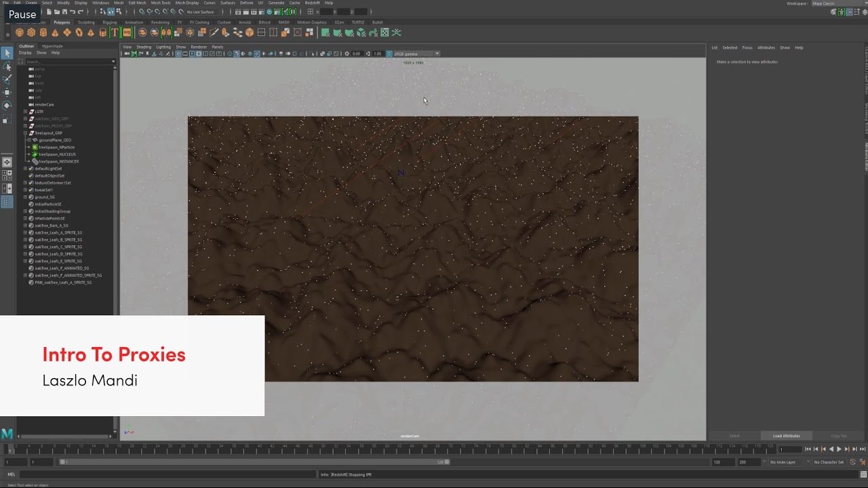This screenshot has height=488, width=868.
Task: Click the MEL command line field
Action: pos(170,474)
